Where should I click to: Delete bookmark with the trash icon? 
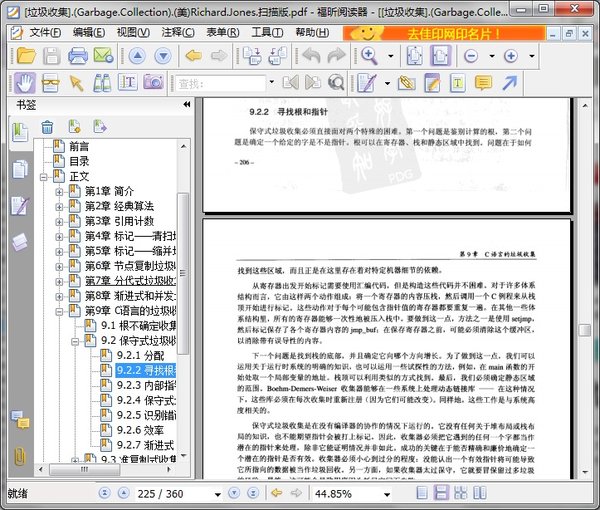[x=47, y=127]
